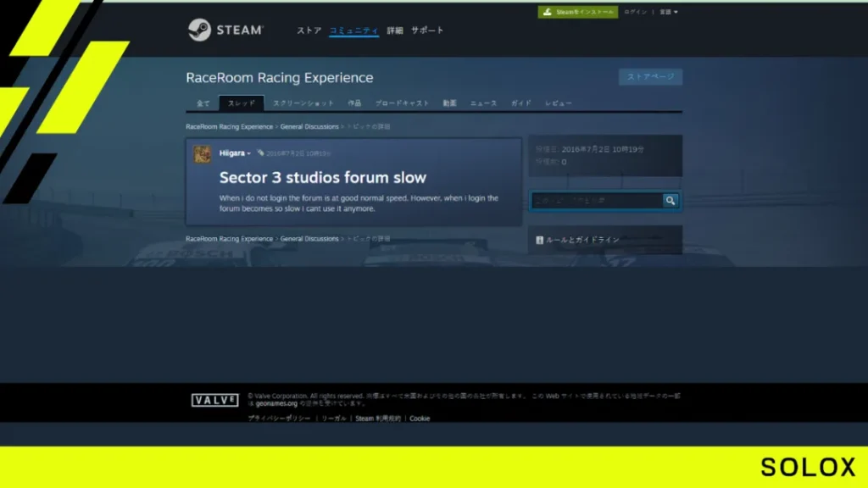
Task: Switch to the レビュー tab
Action: tap(558, 103)
